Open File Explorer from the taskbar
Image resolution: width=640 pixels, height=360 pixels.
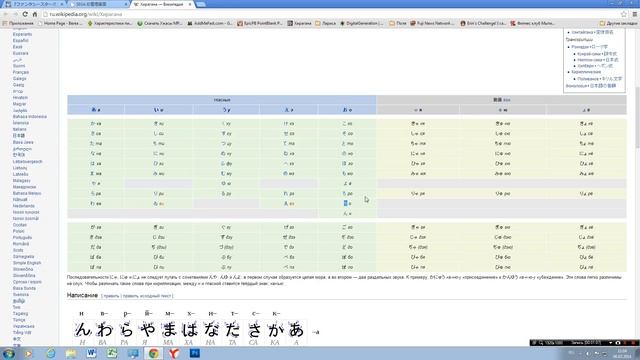pyautogui.click(x=71, y=353)
